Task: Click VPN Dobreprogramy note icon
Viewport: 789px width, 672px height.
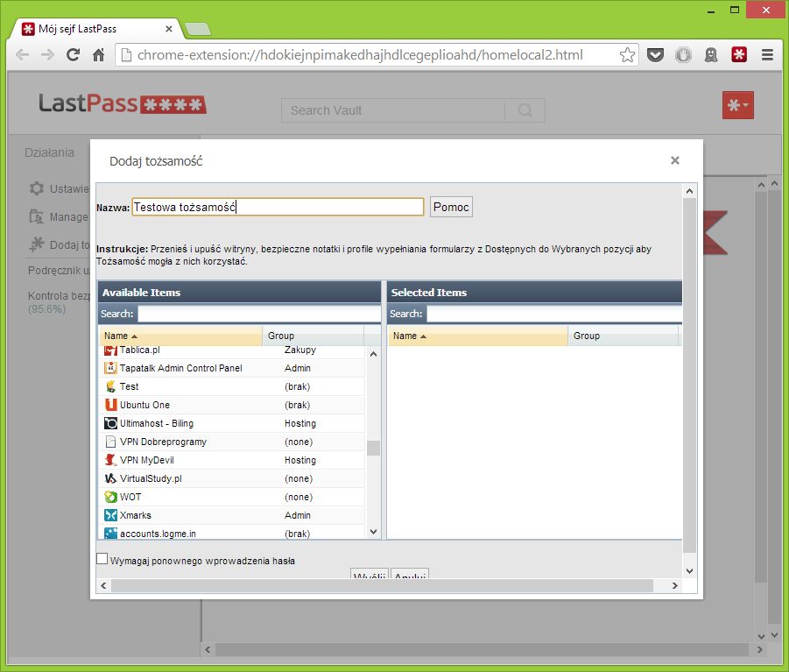Action: [110, 442]
